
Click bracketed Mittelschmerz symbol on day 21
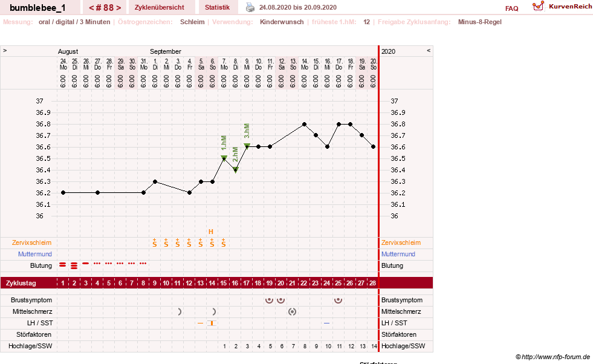(292, 312)
